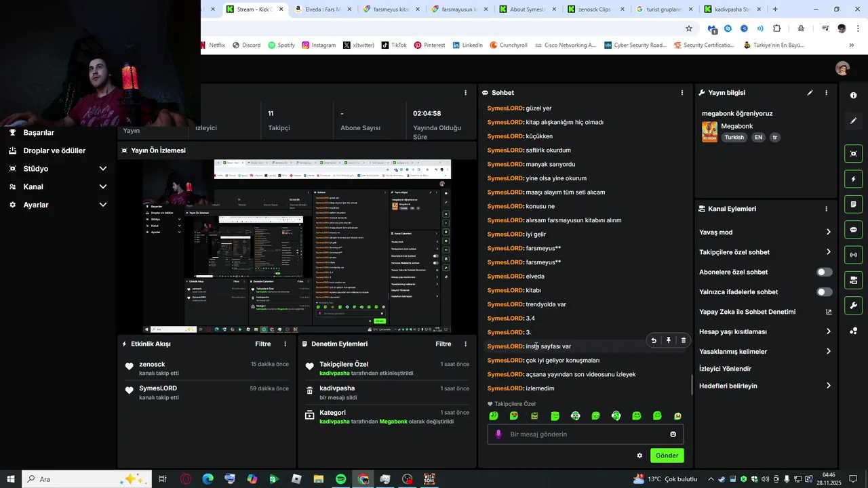Image resolution: width=868 pixels, height=488 pixels.
Task: Open a new browser tab with plus button
Action: click(775, 9)
